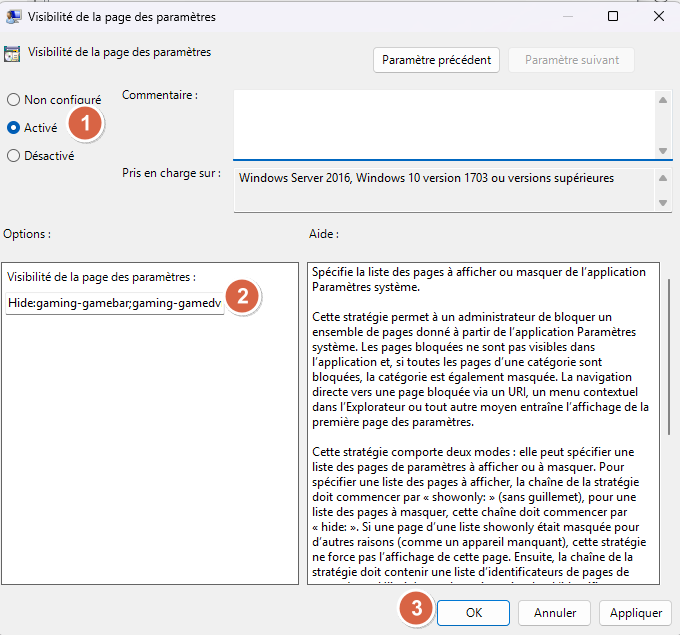This screenshot has height=635, width=680.
Task: Click the title bar window icon
Action: [x=13, y=16]
